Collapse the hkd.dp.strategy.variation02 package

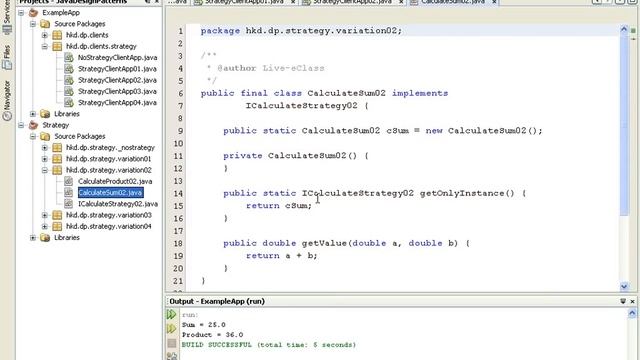click(45, 170)
